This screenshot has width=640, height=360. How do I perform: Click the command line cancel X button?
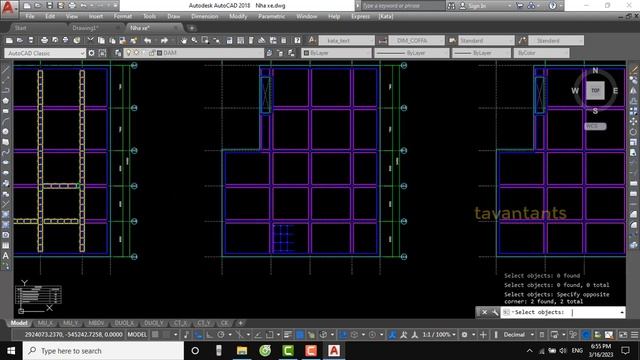484,312
